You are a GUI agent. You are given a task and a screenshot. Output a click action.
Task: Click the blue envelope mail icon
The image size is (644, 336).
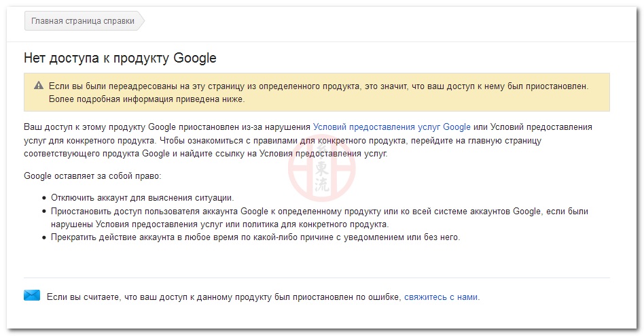[32, 295]
